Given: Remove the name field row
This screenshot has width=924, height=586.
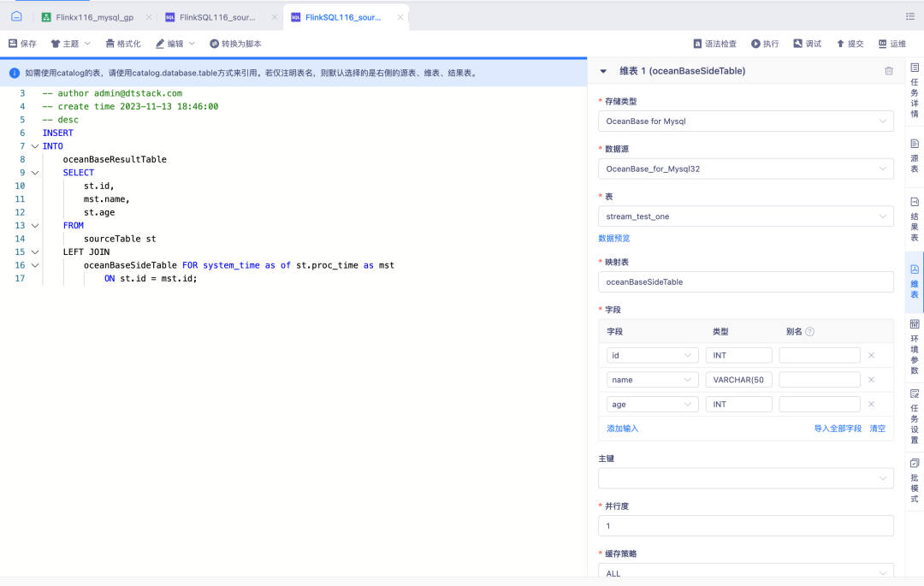Looking at the screenshot, I should 871,380.
